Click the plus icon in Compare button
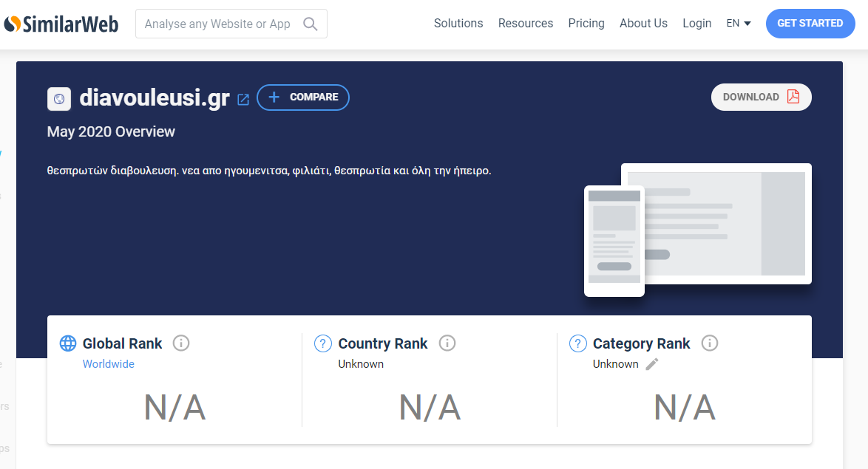The height and width of the screenshot is (469, 868). tap(274, 97)
